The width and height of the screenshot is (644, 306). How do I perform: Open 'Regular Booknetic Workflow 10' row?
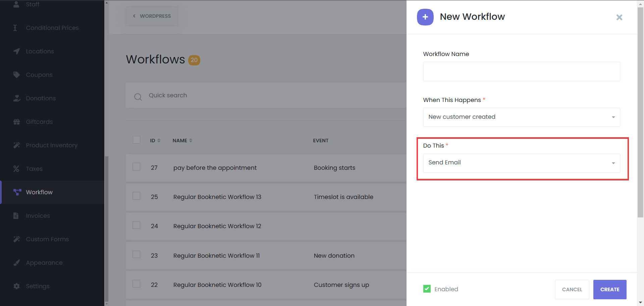(217, 285)
